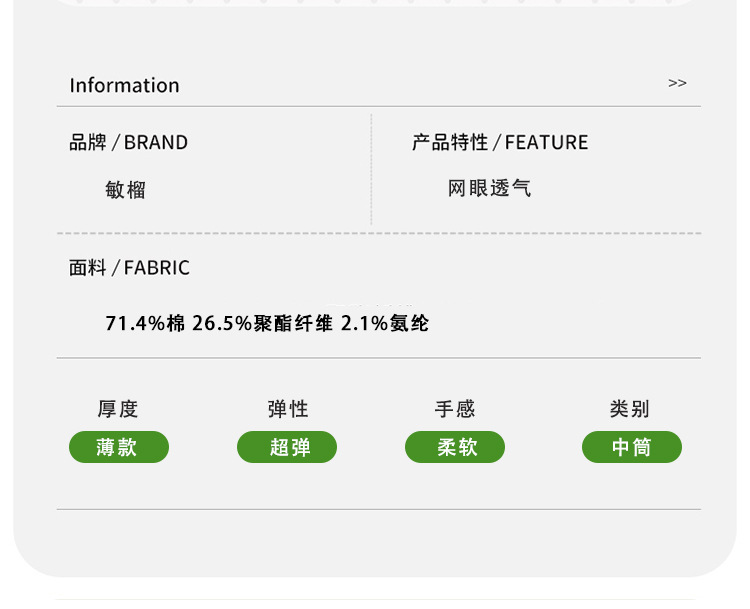Click the 品牌 / BRAND label
Viewport: 750px width, 609px height.
(128, 142)
